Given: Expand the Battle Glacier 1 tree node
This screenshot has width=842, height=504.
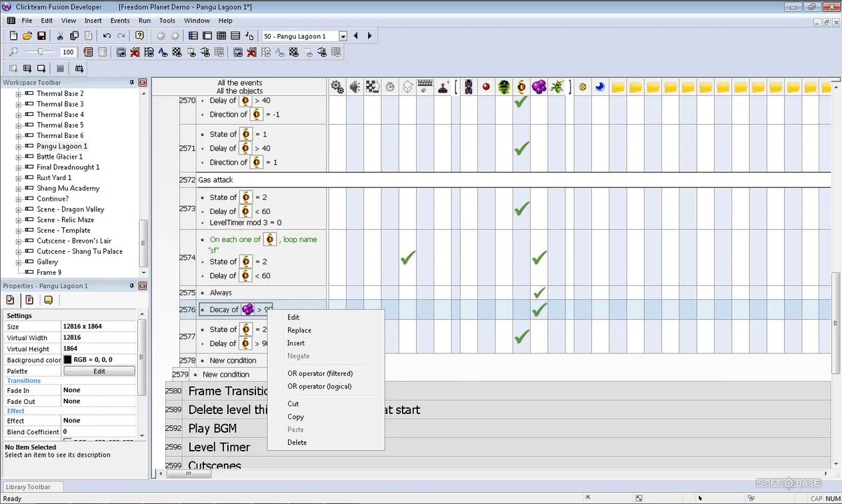Looking at the screenshot, I should click(x=19, y=157).
